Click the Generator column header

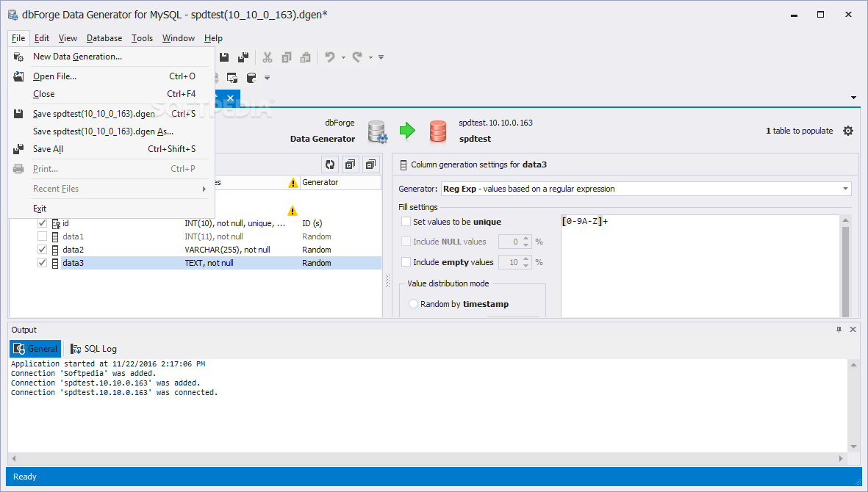tap(340, 182)
